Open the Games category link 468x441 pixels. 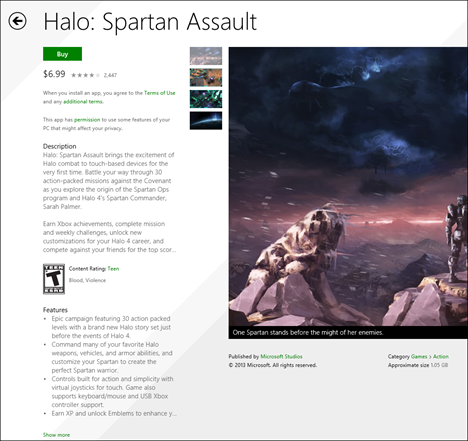coord(419,356)
